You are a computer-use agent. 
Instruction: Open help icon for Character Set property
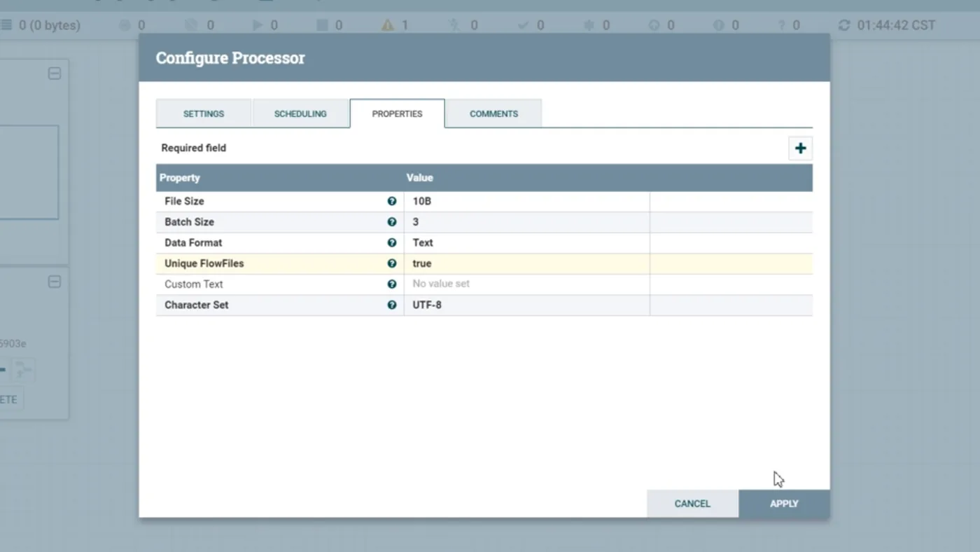coord(392,305)
